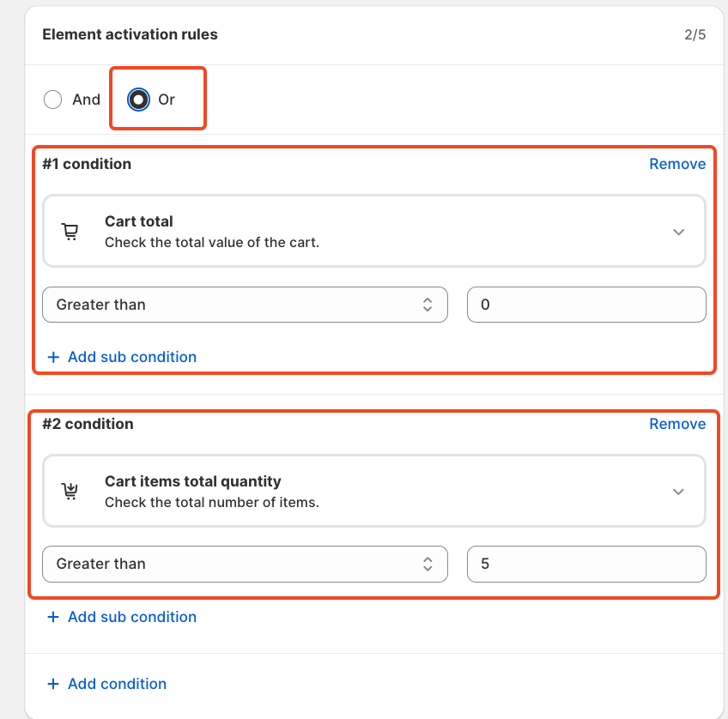Expand Cart items total quantity chevron

tap(678, 492)
